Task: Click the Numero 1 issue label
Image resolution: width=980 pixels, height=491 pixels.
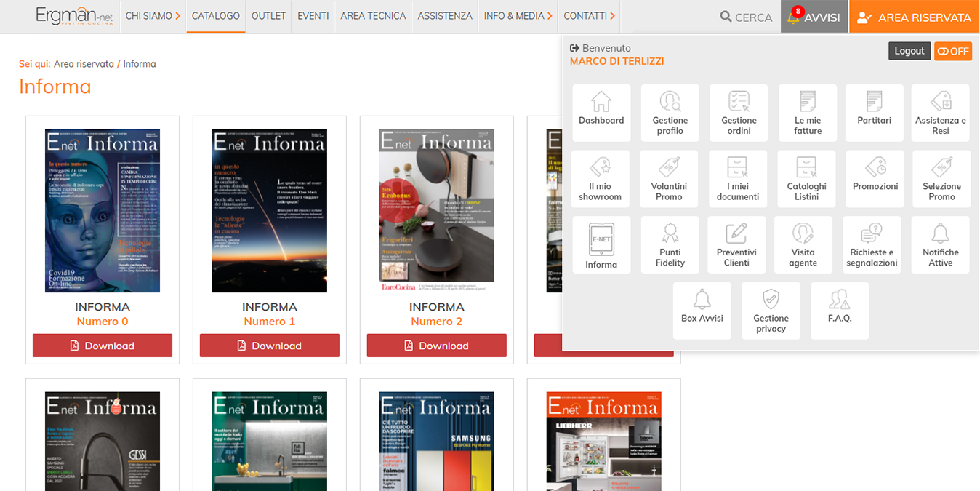Action: [270, 322]
